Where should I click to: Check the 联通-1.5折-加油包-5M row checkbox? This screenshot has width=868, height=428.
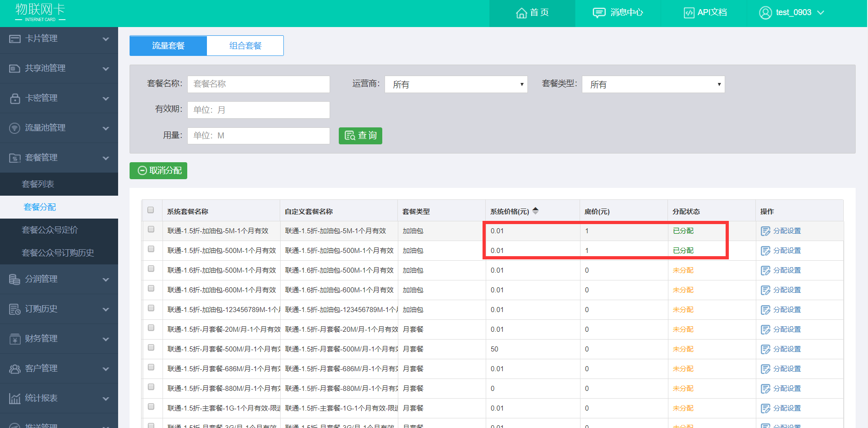coord(151,229)
